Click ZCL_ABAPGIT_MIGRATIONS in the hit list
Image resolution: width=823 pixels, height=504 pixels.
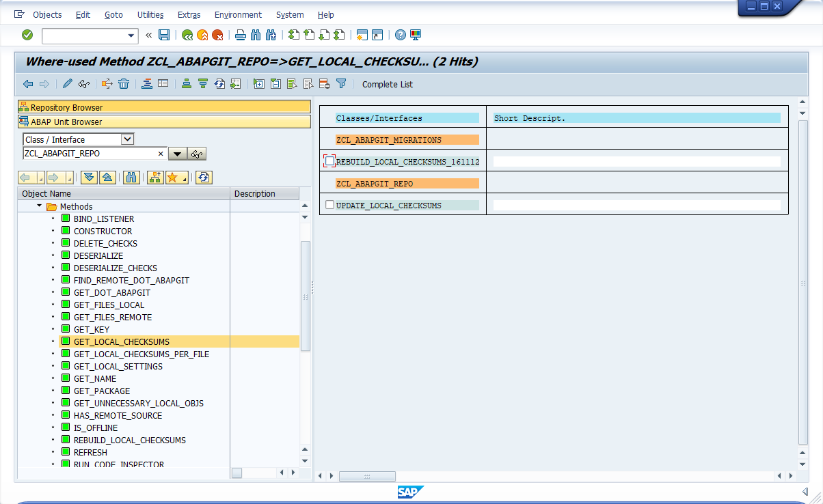point(389,140)
